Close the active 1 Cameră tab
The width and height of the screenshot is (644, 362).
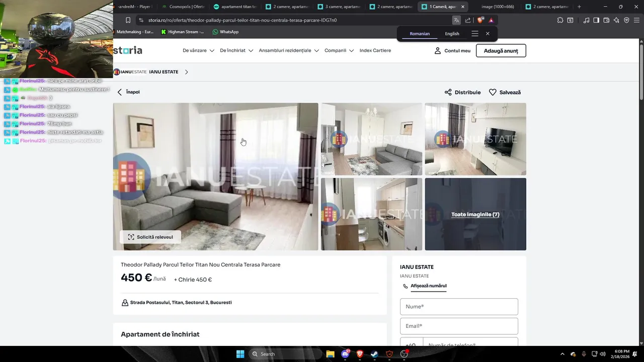[x=463, y=7]
